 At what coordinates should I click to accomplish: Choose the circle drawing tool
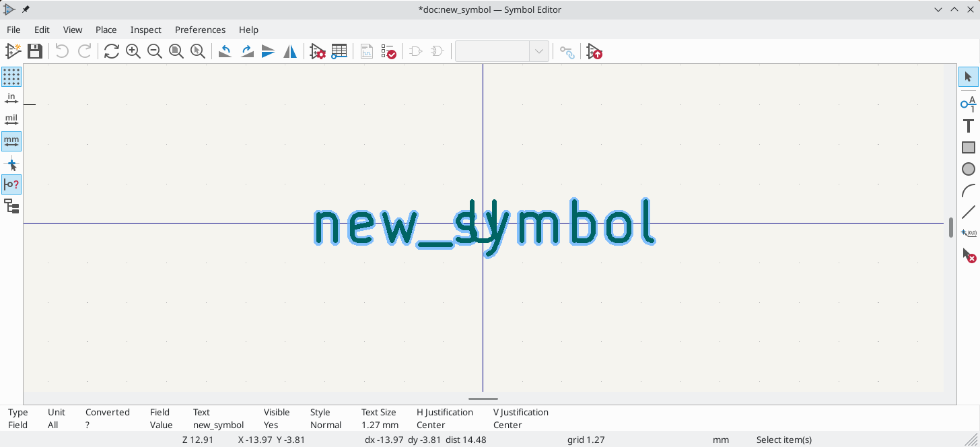(967, 168)
